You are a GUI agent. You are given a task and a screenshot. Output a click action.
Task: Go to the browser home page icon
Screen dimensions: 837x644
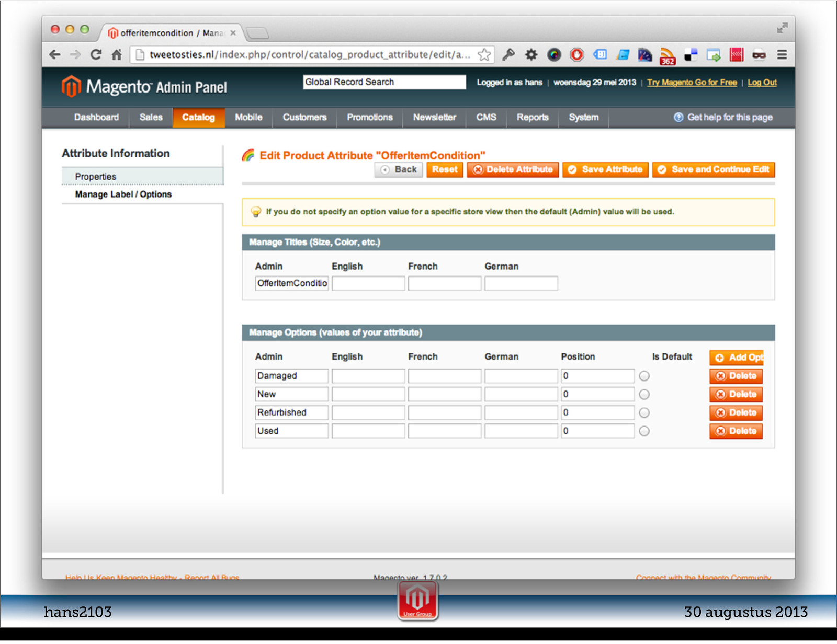(x=117, y=54)
